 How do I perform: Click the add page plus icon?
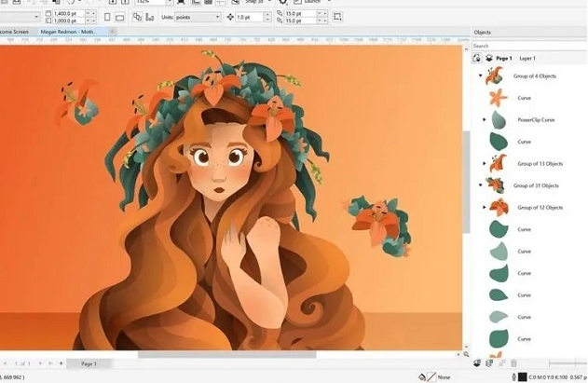click(x=62, y=362)
